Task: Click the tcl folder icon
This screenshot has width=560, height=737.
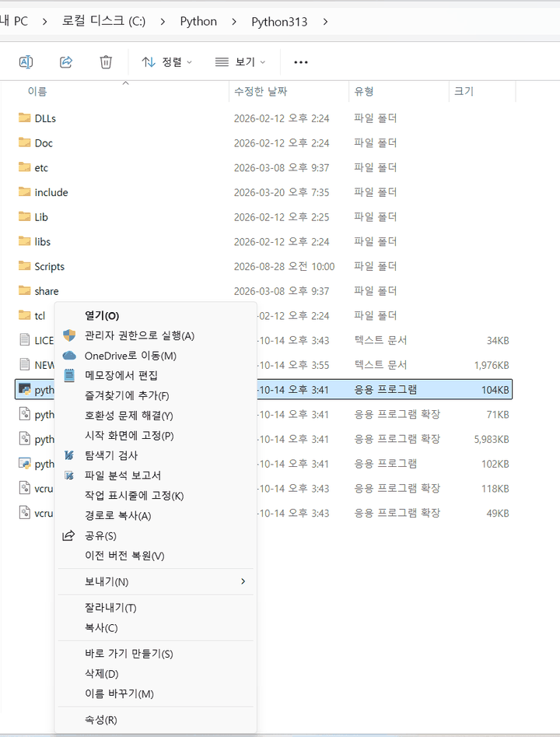Action: click(24, 315)
